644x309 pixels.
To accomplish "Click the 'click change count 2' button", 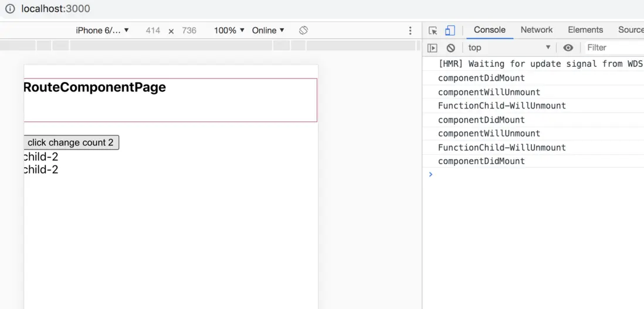I will (x=71, y=142).
